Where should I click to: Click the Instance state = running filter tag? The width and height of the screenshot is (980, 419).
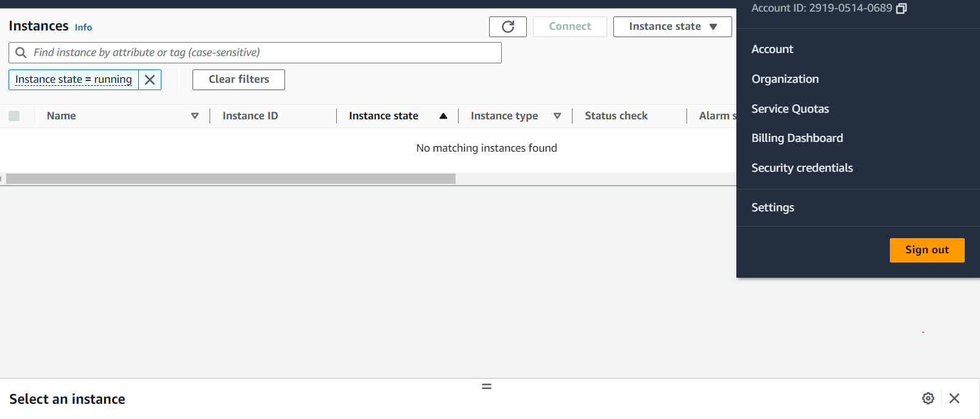pyautogui.click(x=74, y=80)
